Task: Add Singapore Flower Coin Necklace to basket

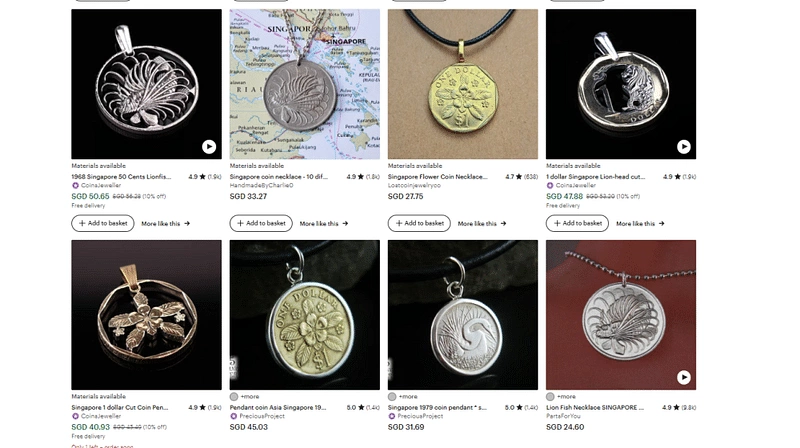Action: pyautogui.click(x=419, y=223)
